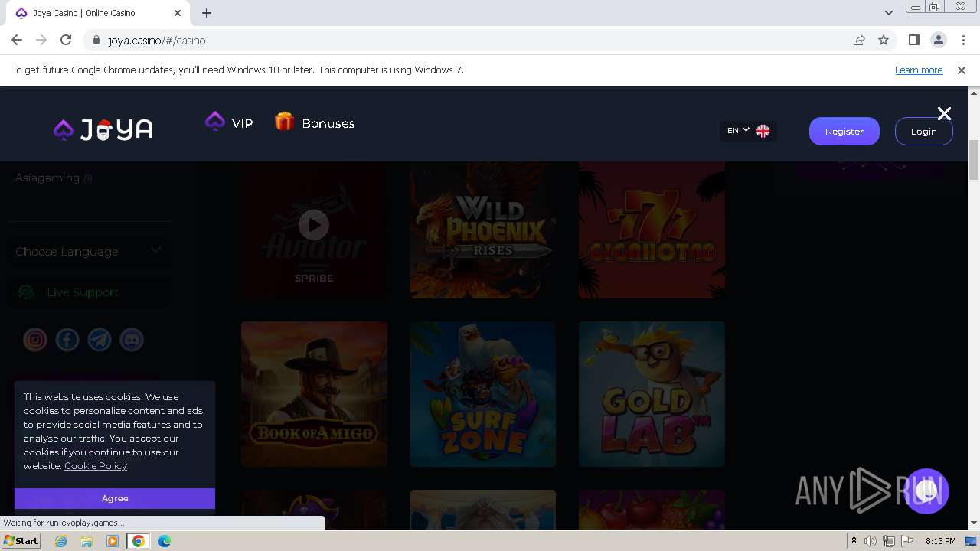
Task: Open the Windows Start menu
Action: [x=21, y=541]
